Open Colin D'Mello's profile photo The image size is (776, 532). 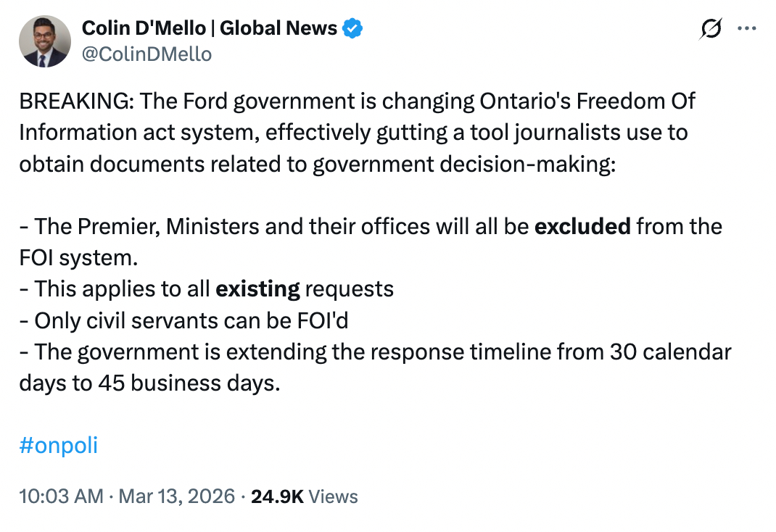coord(44,41)
